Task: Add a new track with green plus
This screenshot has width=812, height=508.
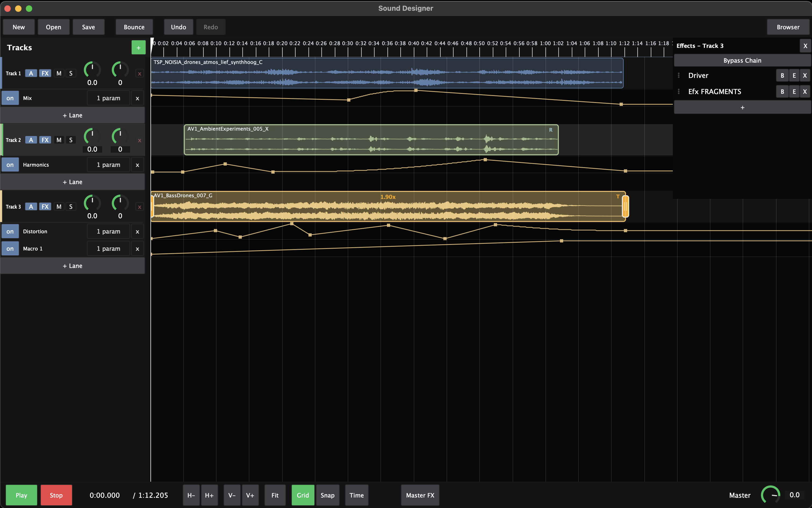Action: 138,48
